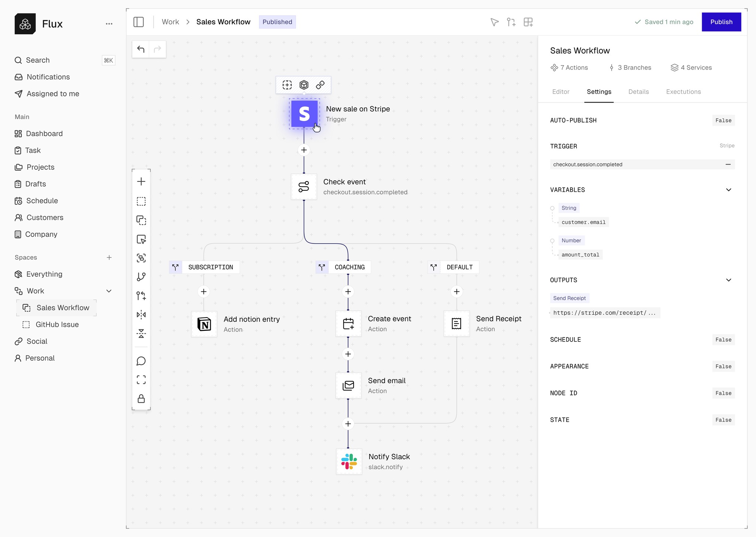Switch to the Details tab
The width and height of the screenshot is (756, 537).
coord(638,92)
